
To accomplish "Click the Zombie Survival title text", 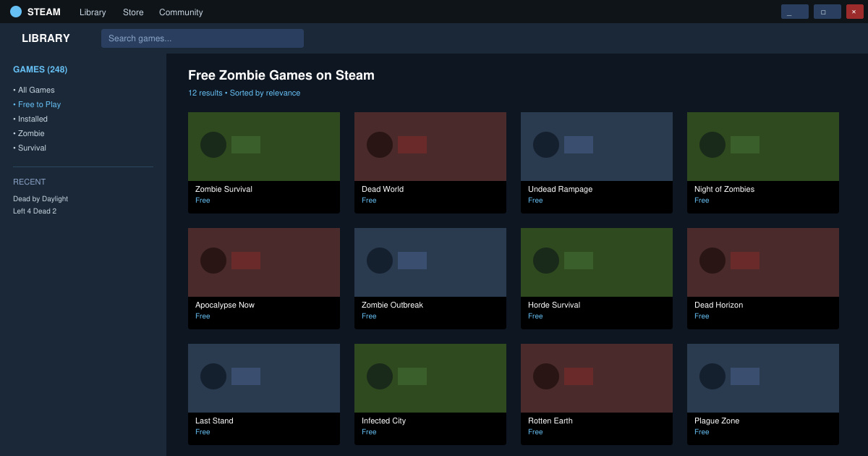I will coord(224,189).
